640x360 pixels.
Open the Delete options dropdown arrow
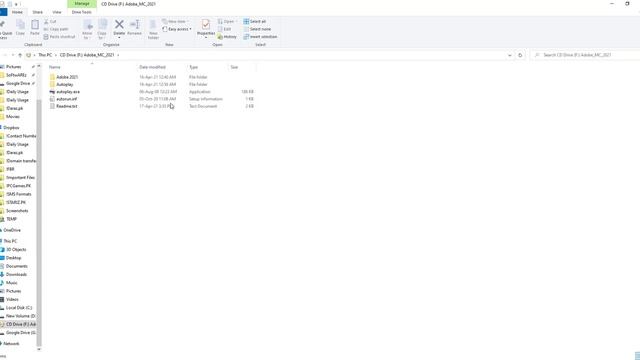(119, 38)
